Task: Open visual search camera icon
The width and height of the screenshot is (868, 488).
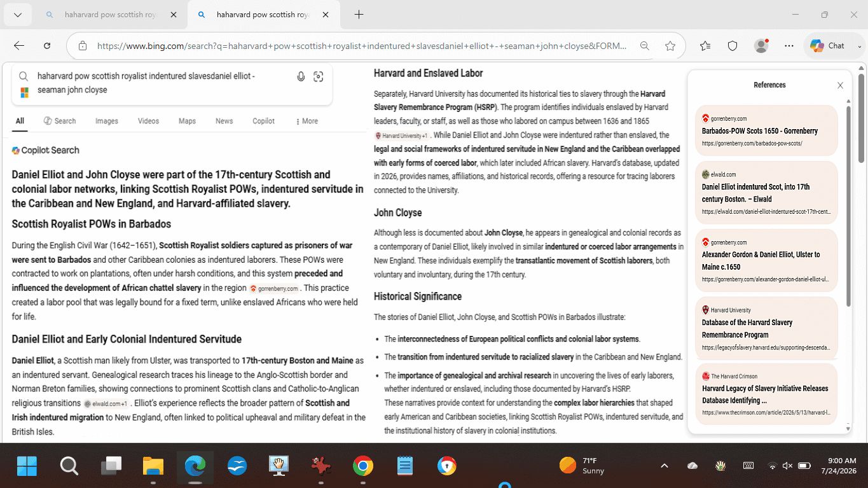Action: tap(319, 76)
